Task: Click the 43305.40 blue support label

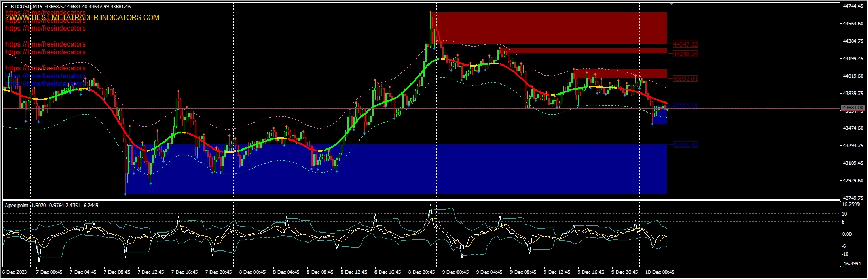Action: [685, 145]
